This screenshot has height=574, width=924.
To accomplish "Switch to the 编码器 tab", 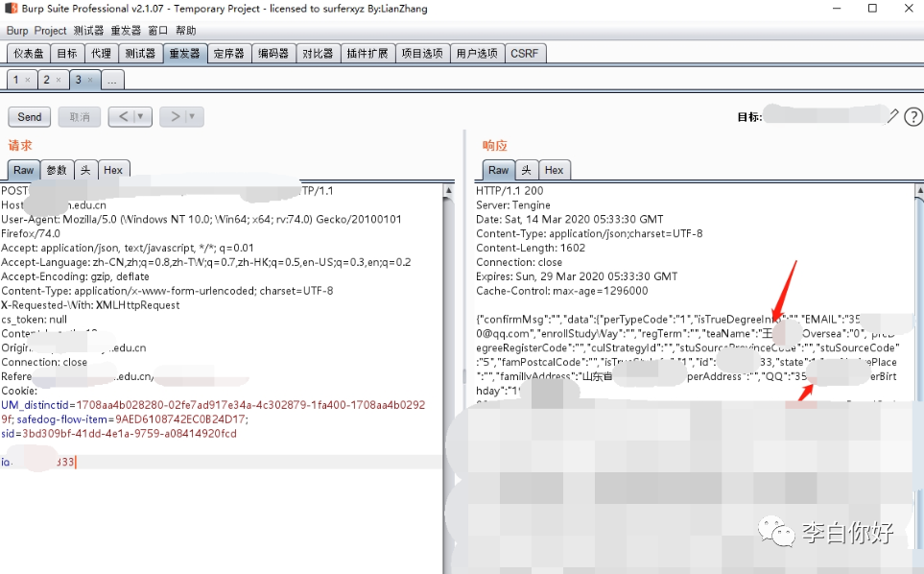I will pyautogui.click(x=273, y=54).
